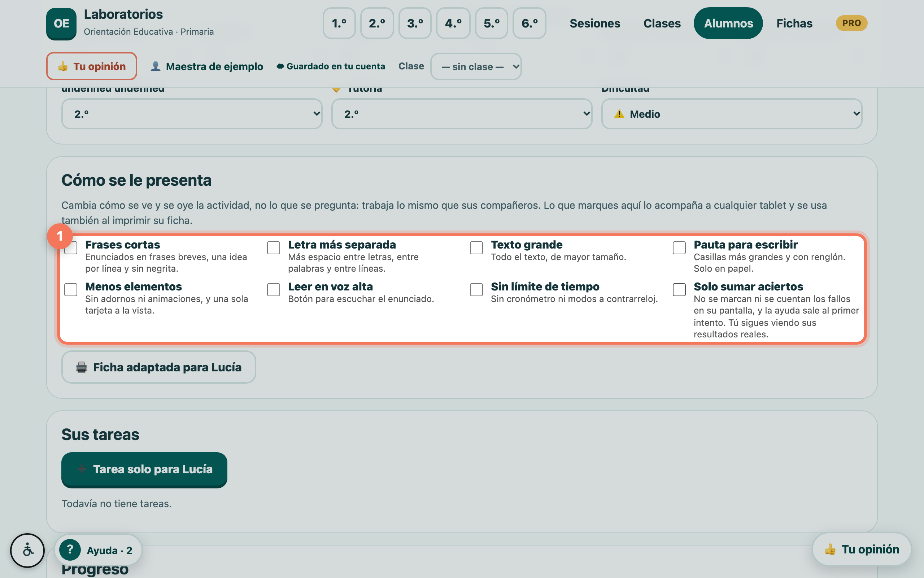Open the Tutoría grade dropdown
This screenshot has height=578, width=924.
coord(462,114)
